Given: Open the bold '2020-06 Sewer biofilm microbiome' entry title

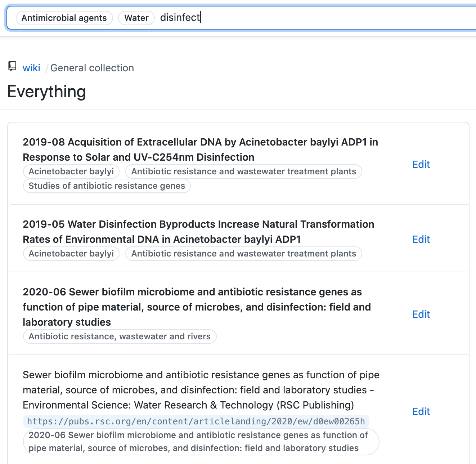Looking at the screenshot, I should 197,307.
